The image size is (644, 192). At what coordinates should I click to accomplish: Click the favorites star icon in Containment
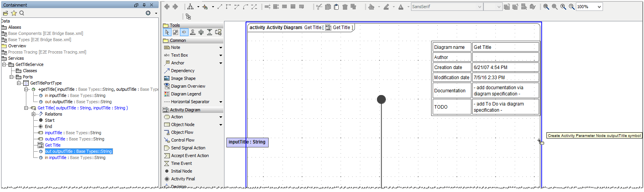14,13
